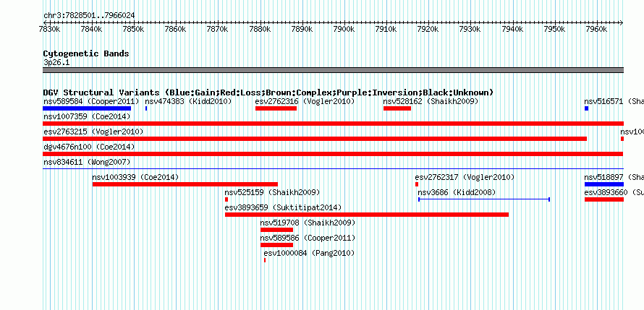
Task: Open esv2762316 (Vogler2010) label
Action: [305, 101]
